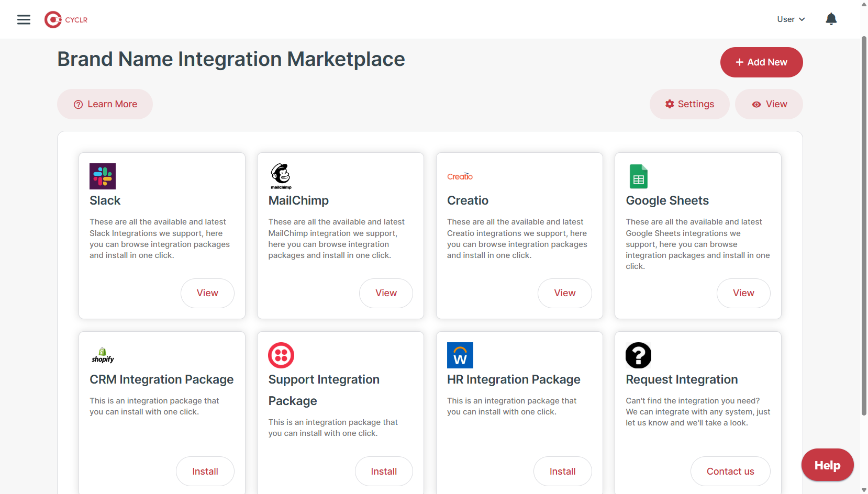The height and width of the screenshot is (494, 868).
Task: Click the Brand Name Integration Marketplace heading
Action: [231, 59]
